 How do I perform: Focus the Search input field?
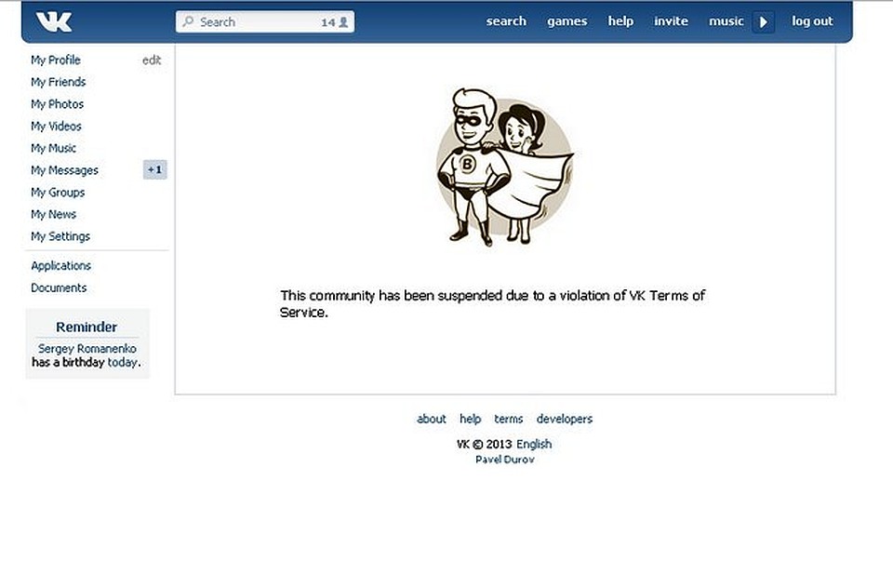(265, 21)
